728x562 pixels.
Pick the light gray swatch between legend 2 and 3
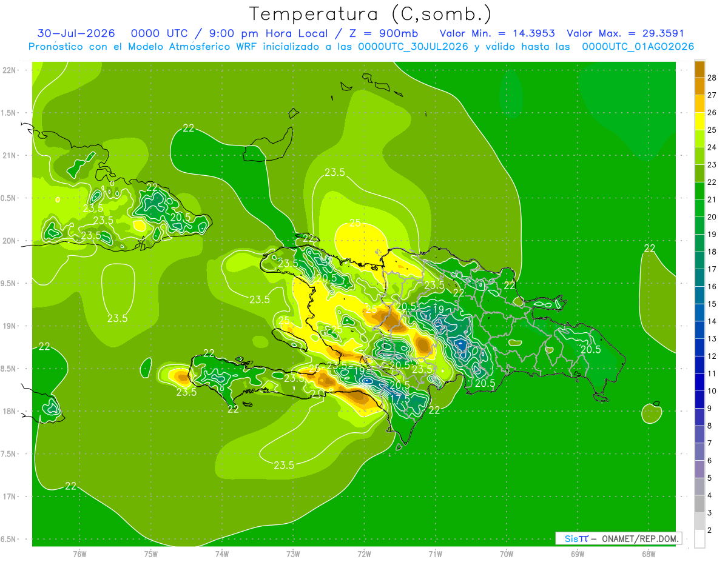699,521
